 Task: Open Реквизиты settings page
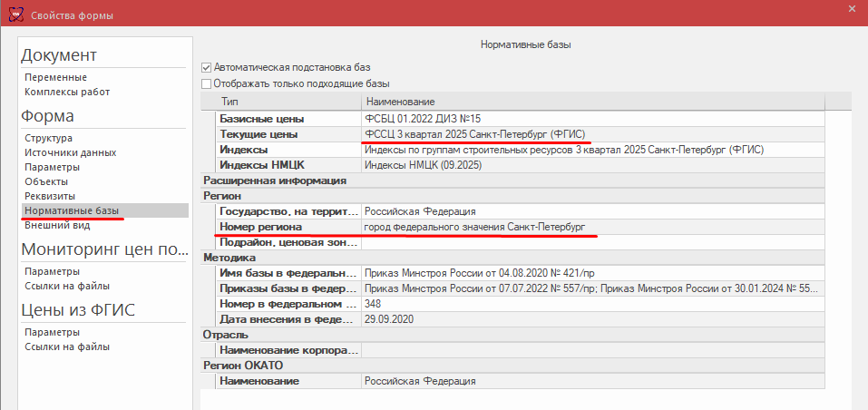tap(50, 196)
